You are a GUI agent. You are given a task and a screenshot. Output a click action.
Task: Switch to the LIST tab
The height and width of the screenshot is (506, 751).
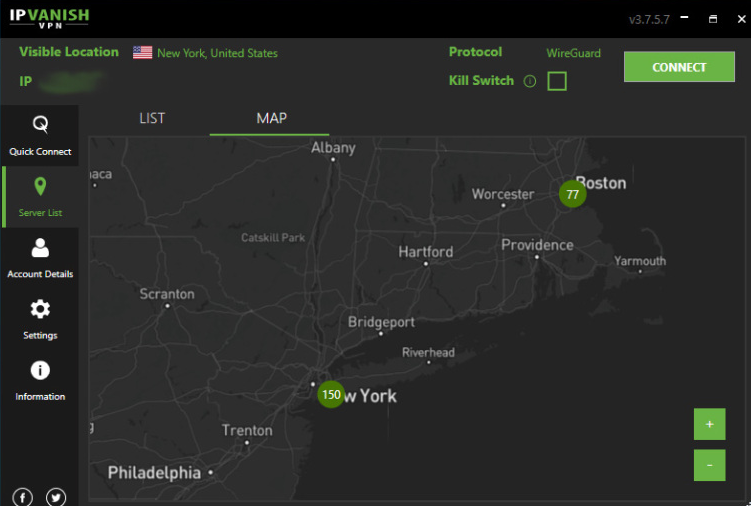152,118
